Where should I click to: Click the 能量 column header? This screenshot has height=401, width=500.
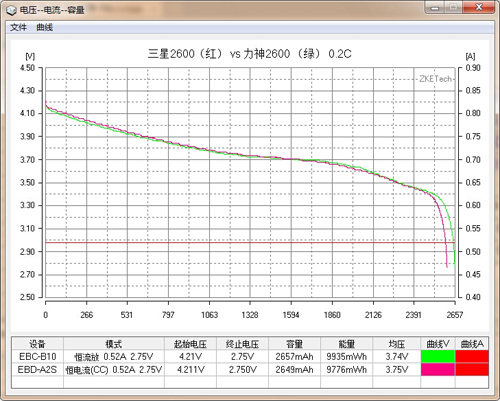(x=346, y=344)
